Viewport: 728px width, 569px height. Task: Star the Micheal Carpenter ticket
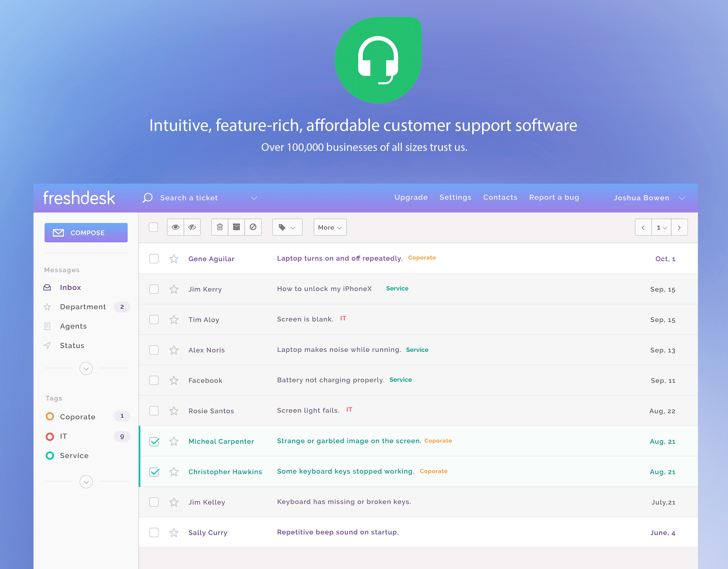174,441
